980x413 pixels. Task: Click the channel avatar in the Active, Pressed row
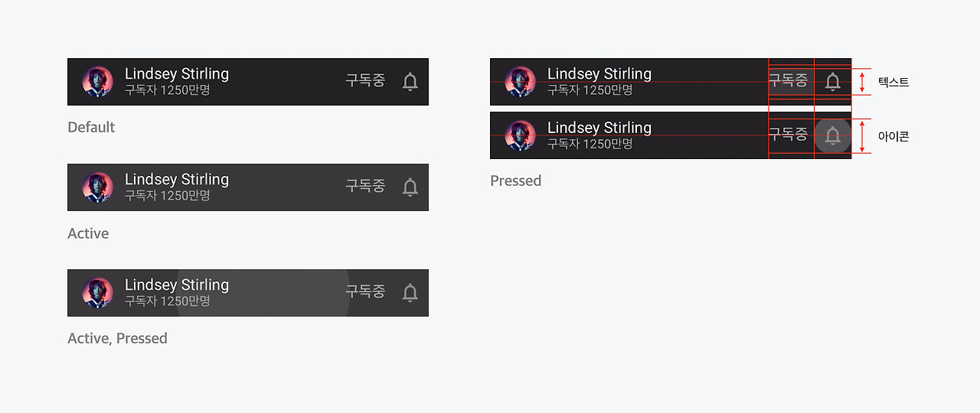(97, 293)
